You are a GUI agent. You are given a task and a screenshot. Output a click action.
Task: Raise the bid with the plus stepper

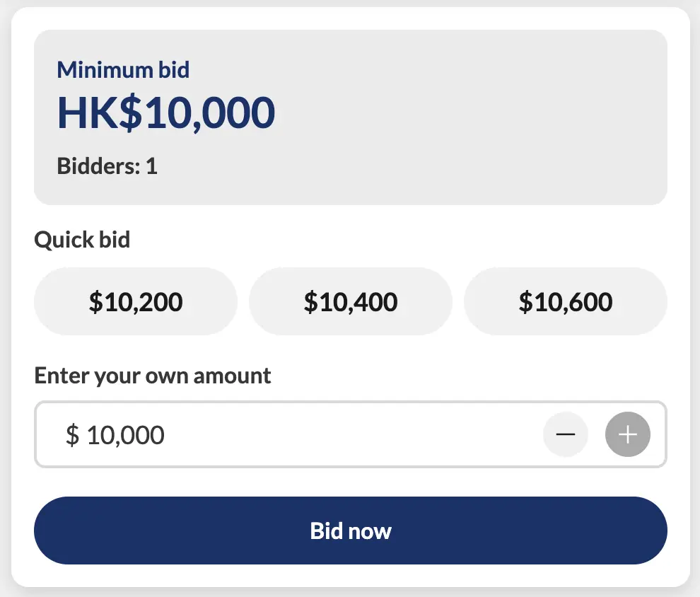[x=628, y=434]
